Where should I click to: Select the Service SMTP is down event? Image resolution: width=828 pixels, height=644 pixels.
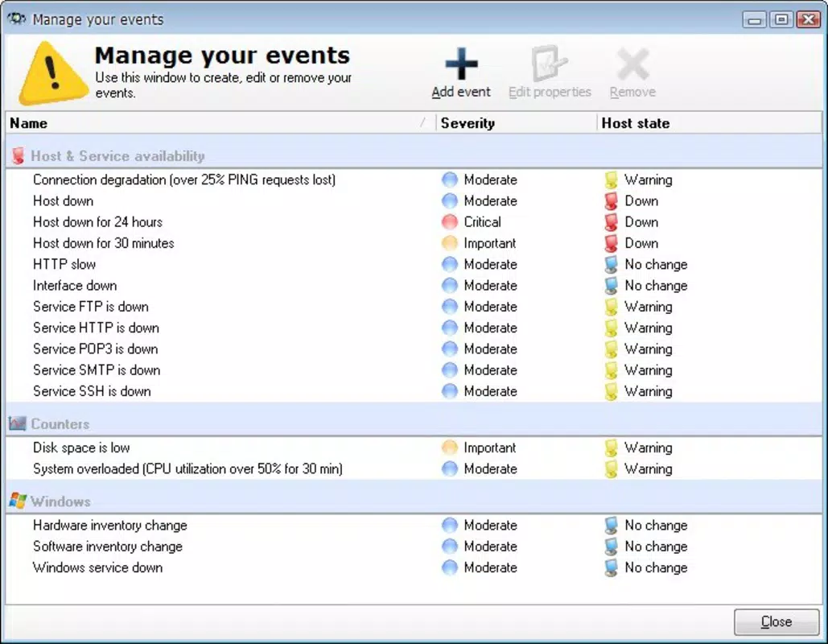coord(414,369)
